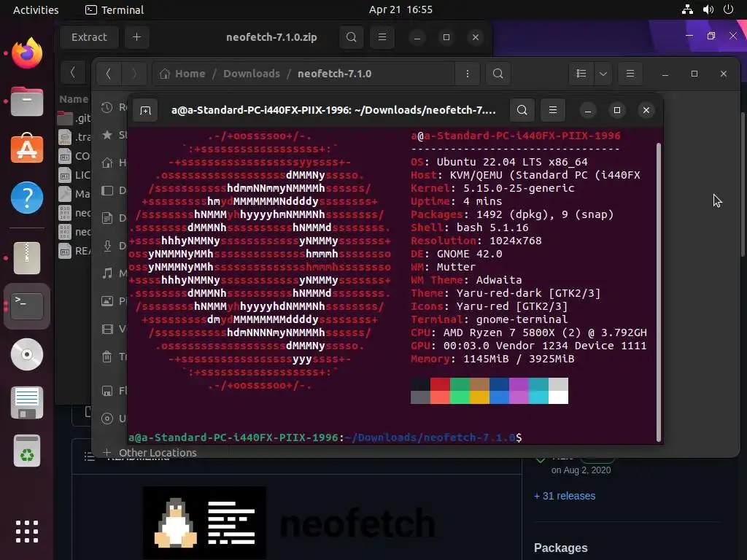The height and width of the screenshot is (560, 747).
Task: Search inside Archive Manager window
Action: pos(351,37)
